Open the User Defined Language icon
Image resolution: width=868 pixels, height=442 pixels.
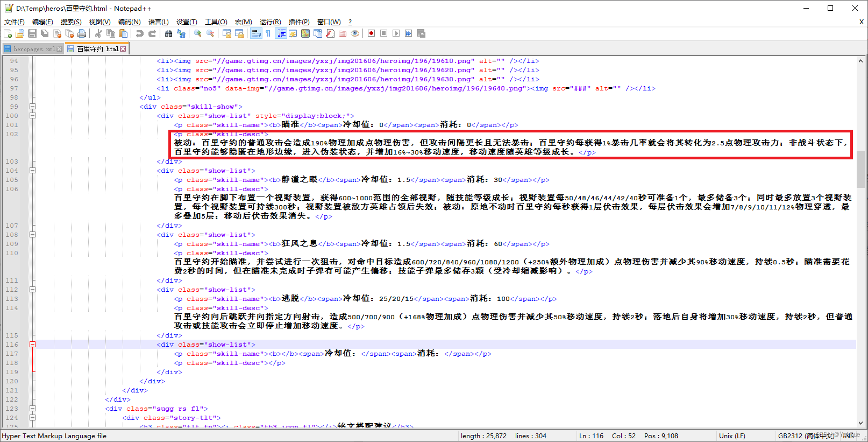point(293,33)
